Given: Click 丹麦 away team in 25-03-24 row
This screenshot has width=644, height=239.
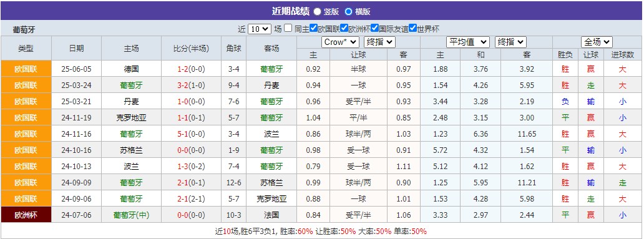Looking at the screenshot, I should point(272,85).
